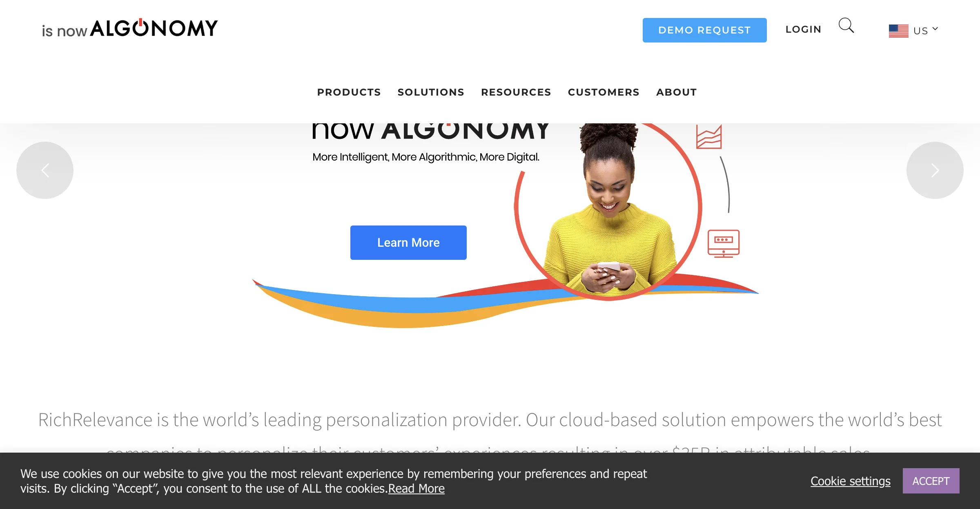Viewport: 980px width, 509px height.
Task: Expand the PRODUCTS navigation menu
Action: [x=349, y=92]
